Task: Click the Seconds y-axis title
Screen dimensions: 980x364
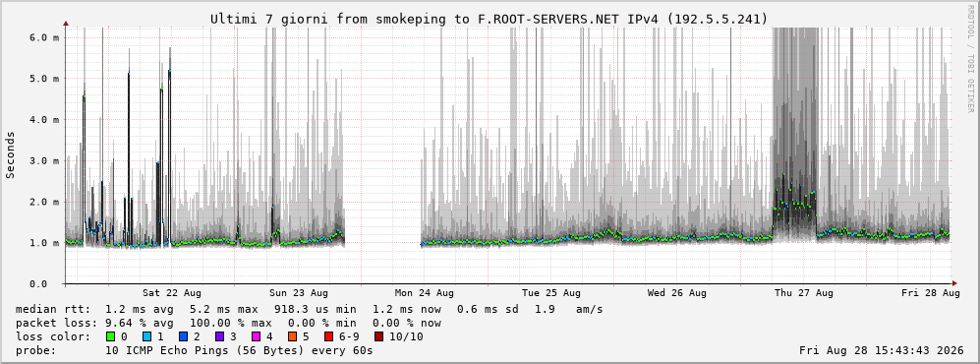Action: pos(10,154)
